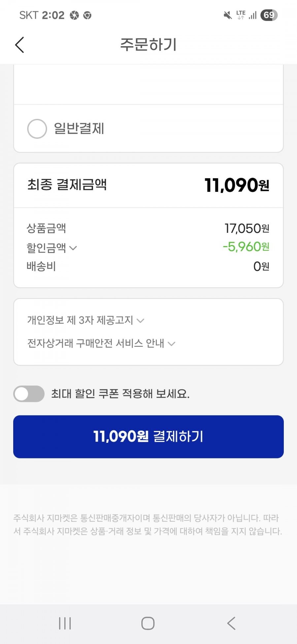Tap the battery 69 indicator
The image size is (297, 644).
click(269, 15)
